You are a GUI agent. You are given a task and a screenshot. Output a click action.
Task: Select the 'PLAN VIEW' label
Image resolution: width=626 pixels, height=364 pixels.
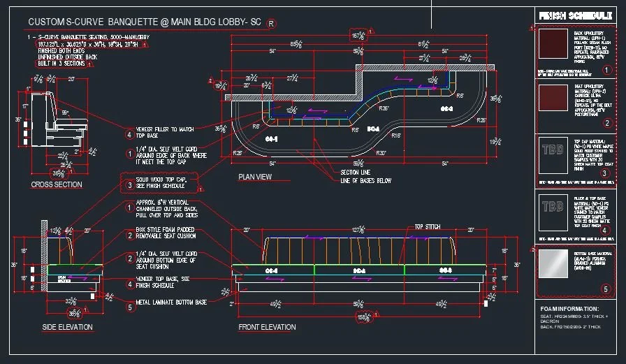coord(255,177)
